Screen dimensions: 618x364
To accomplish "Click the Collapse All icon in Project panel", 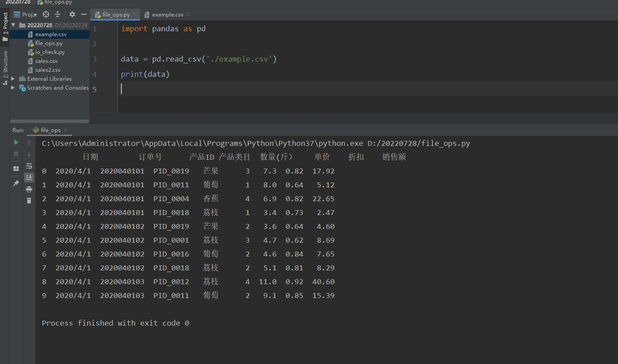I will coord(58,14).
